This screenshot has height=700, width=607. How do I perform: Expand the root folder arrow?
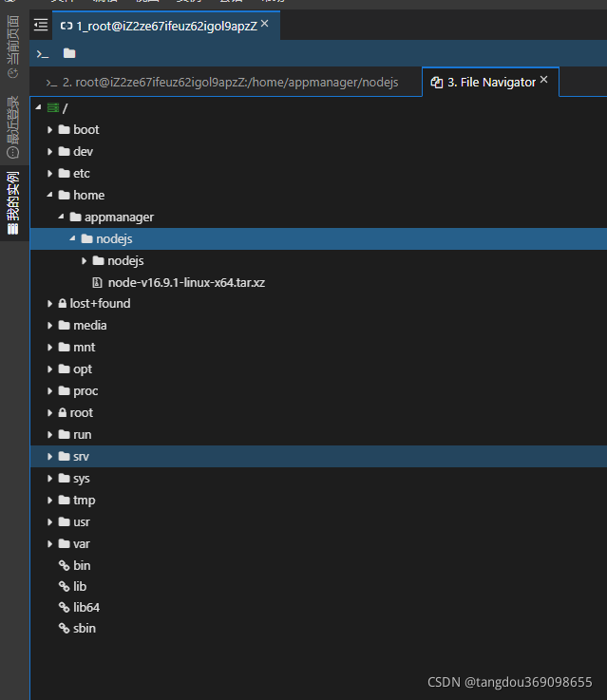coord(50,413)
